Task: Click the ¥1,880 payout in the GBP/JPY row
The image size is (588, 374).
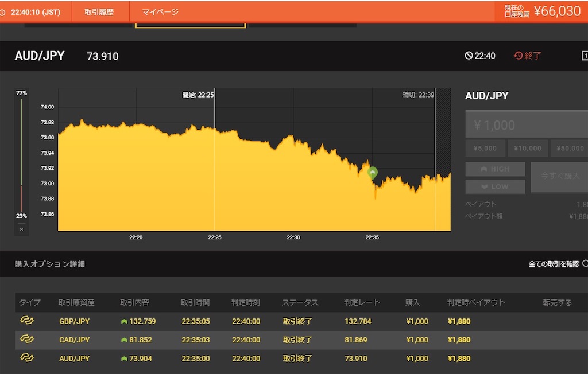Action: (459, 322)
